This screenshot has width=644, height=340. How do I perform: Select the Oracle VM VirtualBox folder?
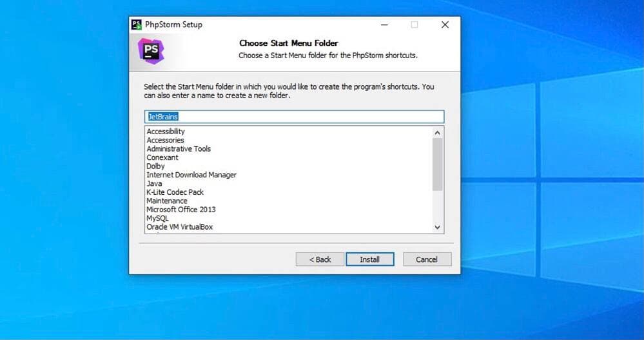click(179, 226)
